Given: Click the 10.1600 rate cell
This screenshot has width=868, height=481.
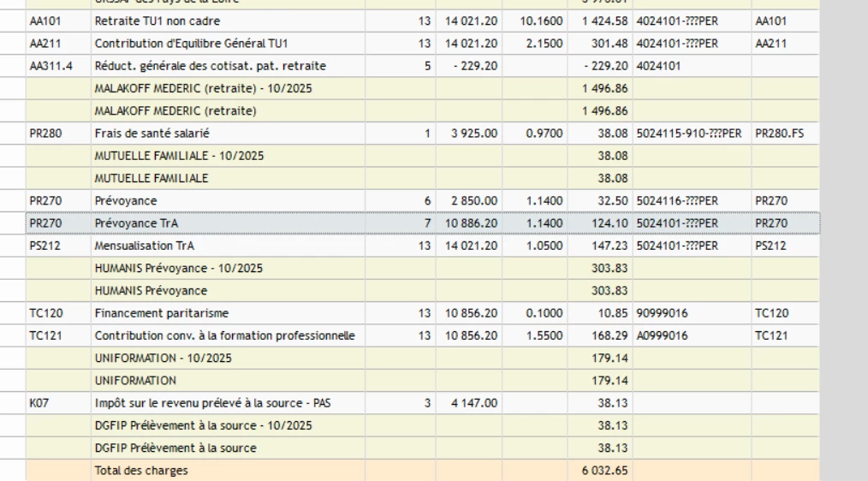Looking at the screenshot, I should (x=535, y=21).
